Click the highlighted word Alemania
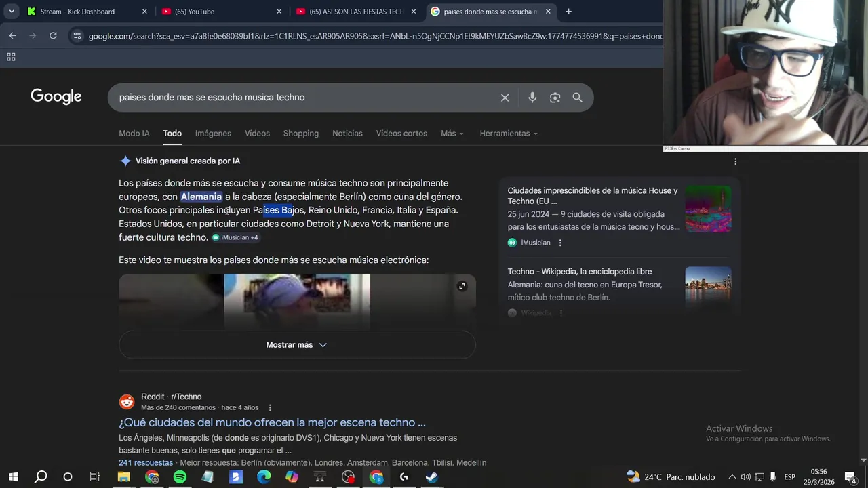This screenshot has width=868, height=488. 201,197
